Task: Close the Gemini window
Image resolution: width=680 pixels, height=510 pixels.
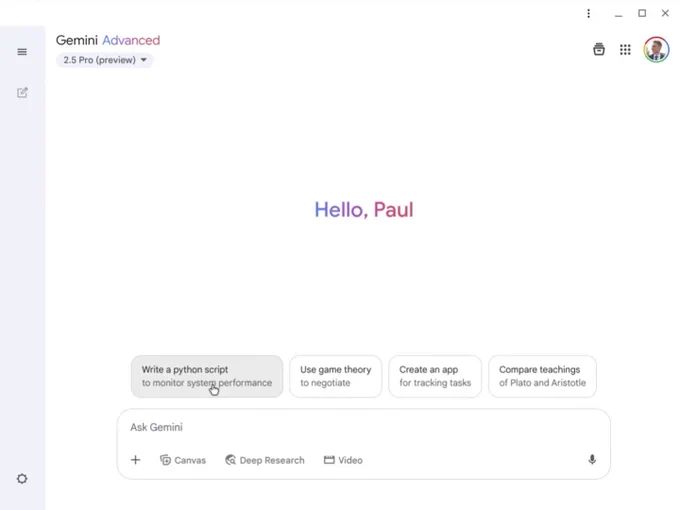Action: pos(665,13)
